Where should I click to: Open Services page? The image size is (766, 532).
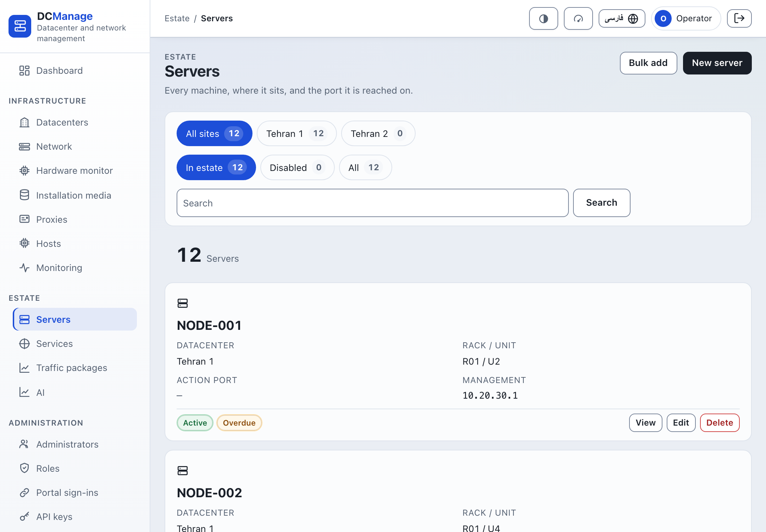click(x=75, y=344)
